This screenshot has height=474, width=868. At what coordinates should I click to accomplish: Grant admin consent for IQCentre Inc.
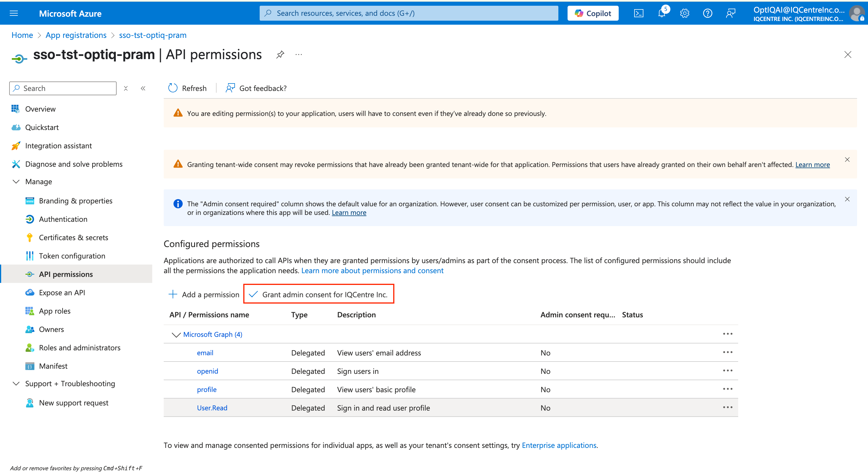pyautogui.click(x=319, y=294)
